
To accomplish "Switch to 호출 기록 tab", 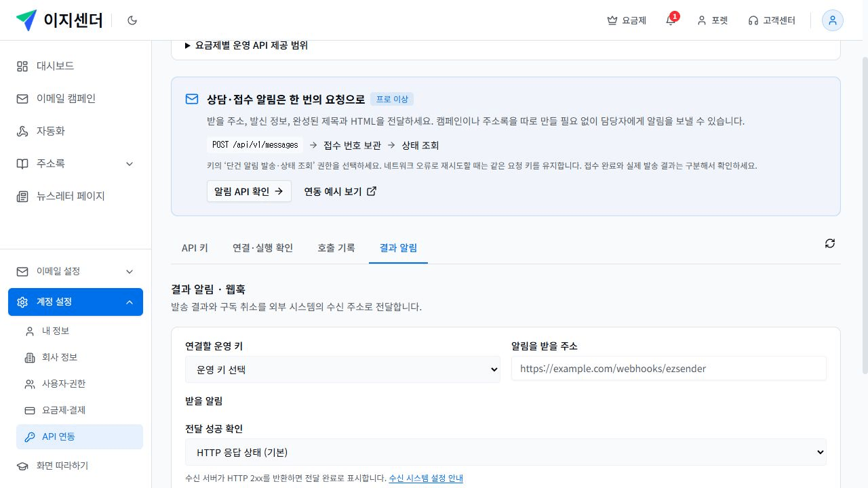I will [x=336, y=248].
